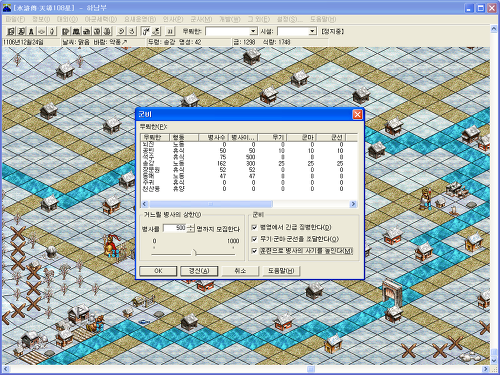Click second icon in leftmost toolbar group
This screenshot has height=375, width=500.
tap(21, 31)
